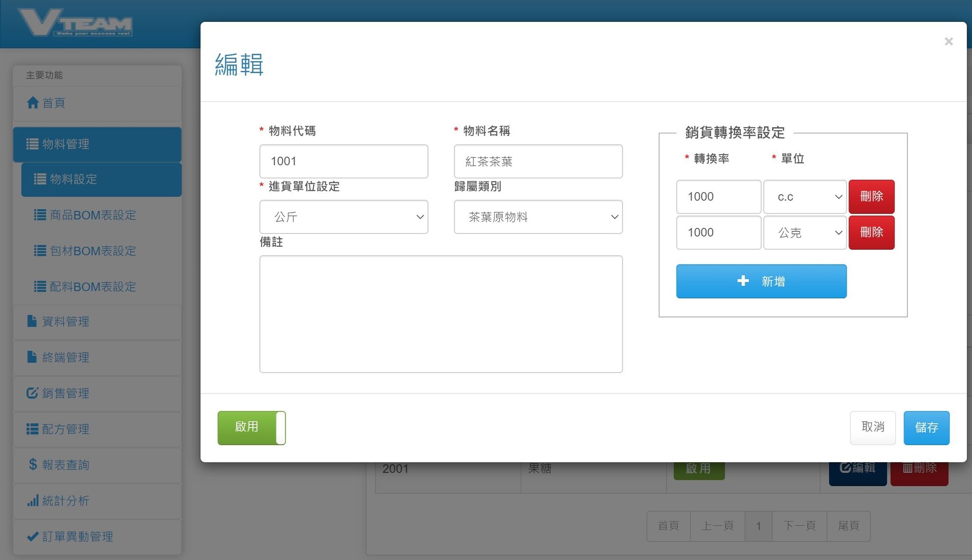Image resolution: width=972 pixels, height=560 pixels.
Task: Click the pencil icon beside 銷售管理
Action: coord(31,393)
